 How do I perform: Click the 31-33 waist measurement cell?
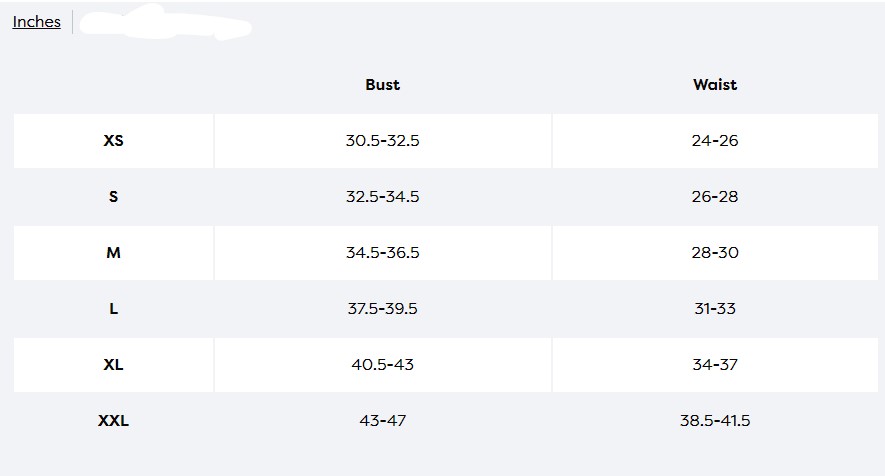point(714,309)
